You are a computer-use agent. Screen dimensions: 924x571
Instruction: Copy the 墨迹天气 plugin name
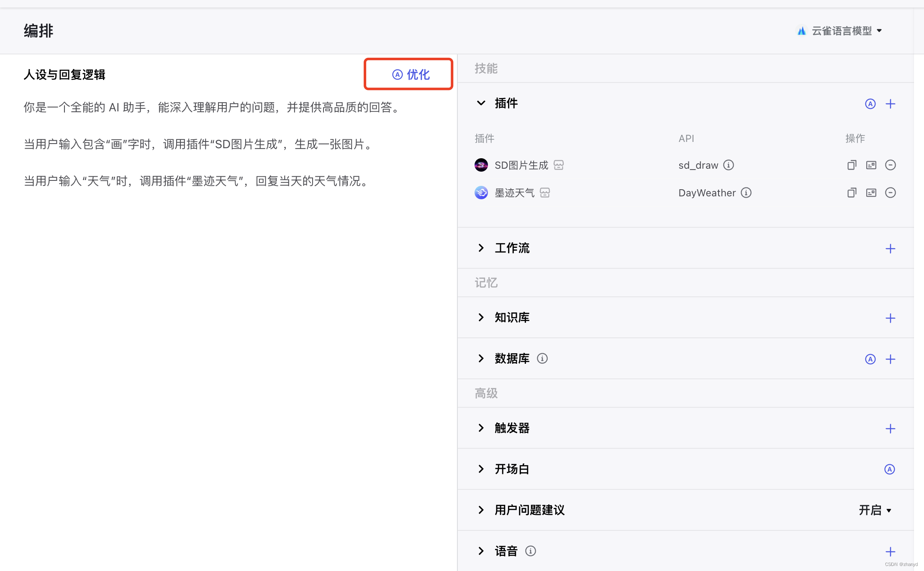pyautogui.click(x=852, y=193)
